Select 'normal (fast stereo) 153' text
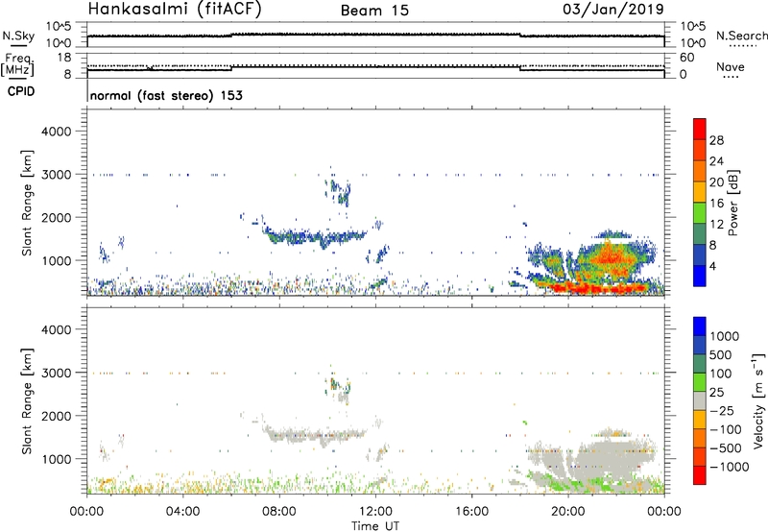 (166, 95)
